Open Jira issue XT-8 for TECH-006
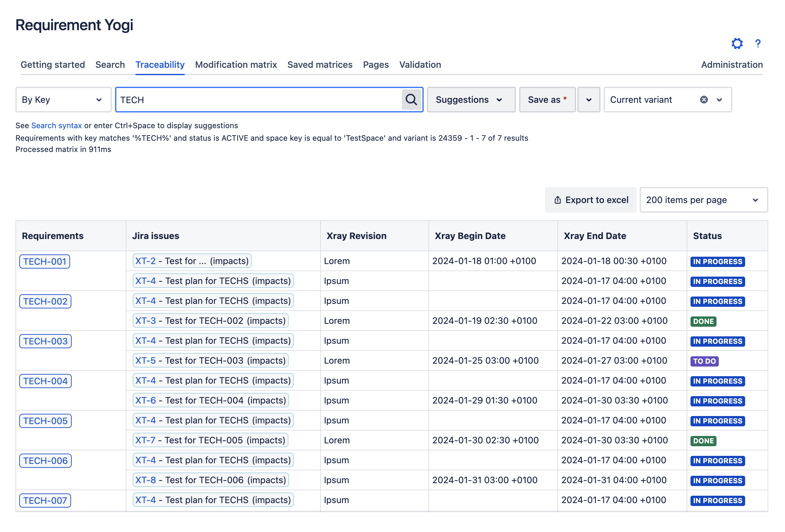The image size is (785, 532). click(145, 480)
